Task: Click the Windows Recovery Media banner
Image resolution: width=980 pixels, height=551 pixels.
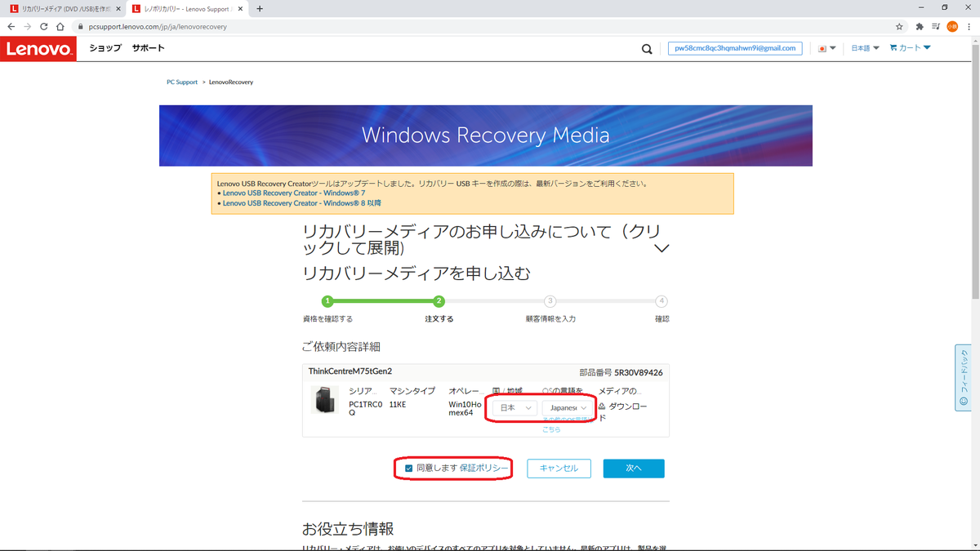Action: [486, 136]
